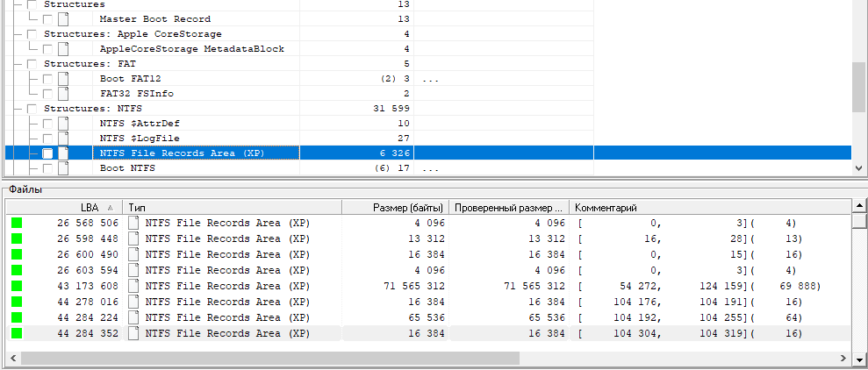Click the left arrow of the horizontal scrollbar
This screenshot has height=370, width=868.
pos(13,359)
